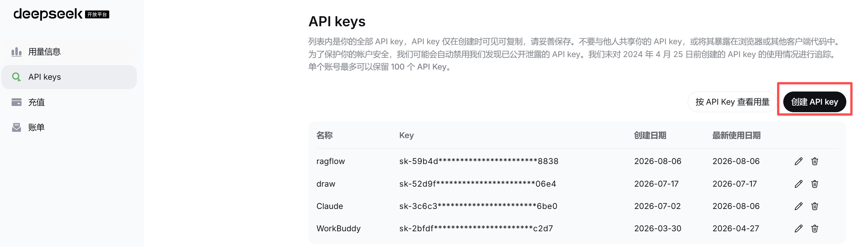The height and width of the screenshot is (247, 868).
Task: Open the 账单 billing page
Action: point(69,127)
